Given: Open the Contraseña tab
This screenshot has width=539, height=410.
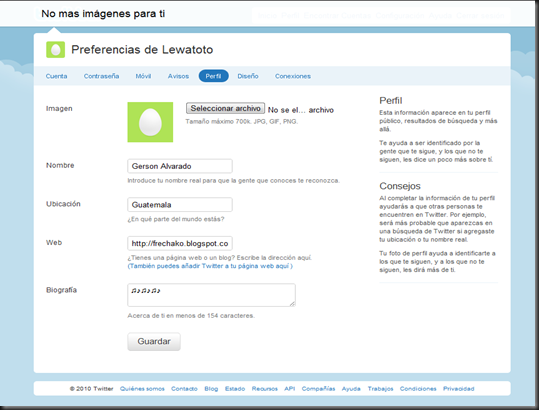Looking at the screenshot, I should tap(101, 76).
